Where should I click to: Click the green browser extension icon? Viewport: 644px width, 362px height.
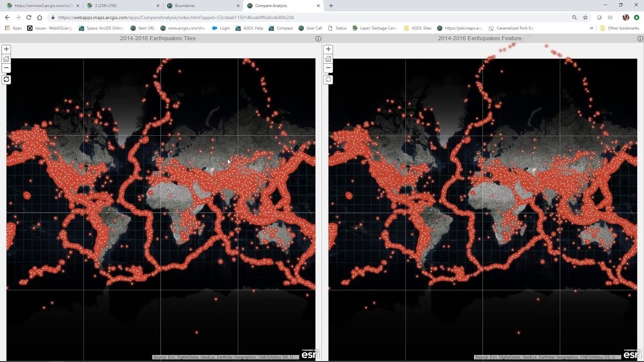[636, 17]
